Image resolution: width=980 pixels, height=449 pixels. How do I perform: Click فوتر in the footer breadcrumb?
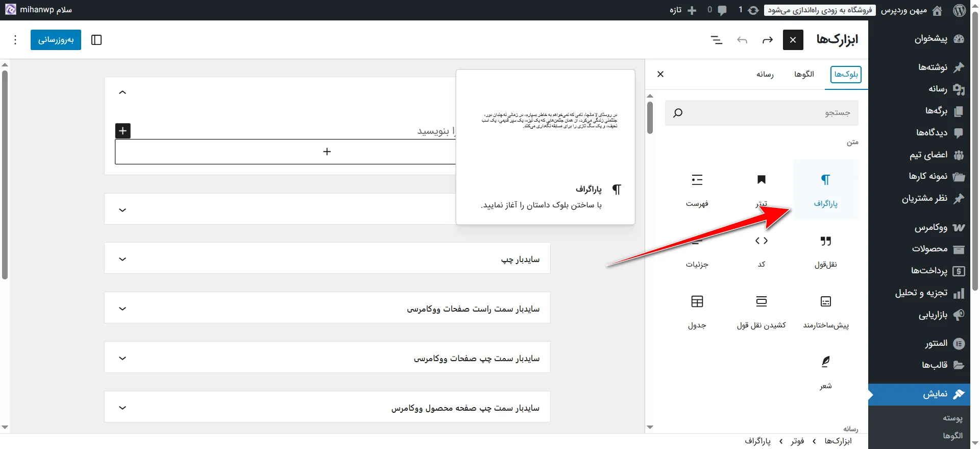tap(797, 441)
